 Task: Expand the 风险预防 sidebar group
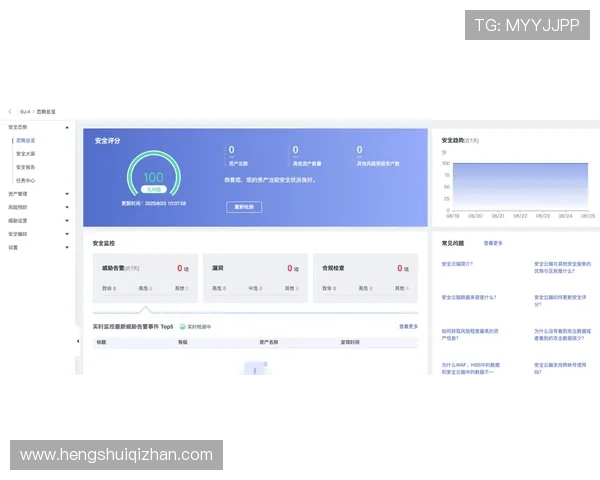[x=67, y=207]
